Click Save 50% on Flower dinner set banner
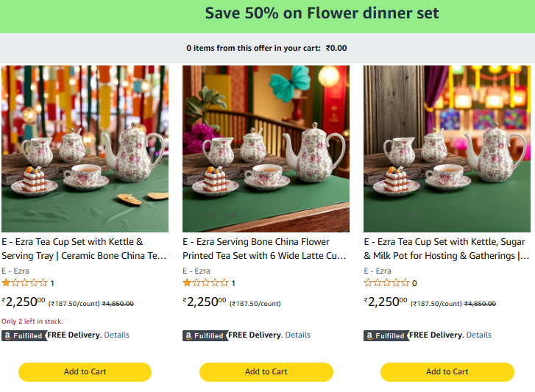Image resolution: width=535 pixels, height=392 pixels. pyautogui.click(x=322, y=13)
